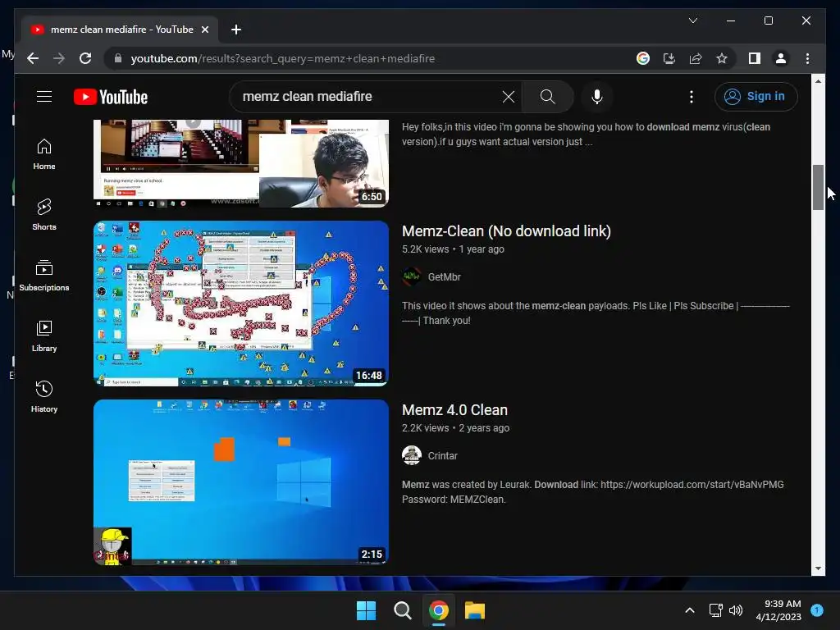The width and height of the screenshot is (840, 630).
Task: Click the "5.2K views • 1 year ago" text
Action: tap(453, 249)
